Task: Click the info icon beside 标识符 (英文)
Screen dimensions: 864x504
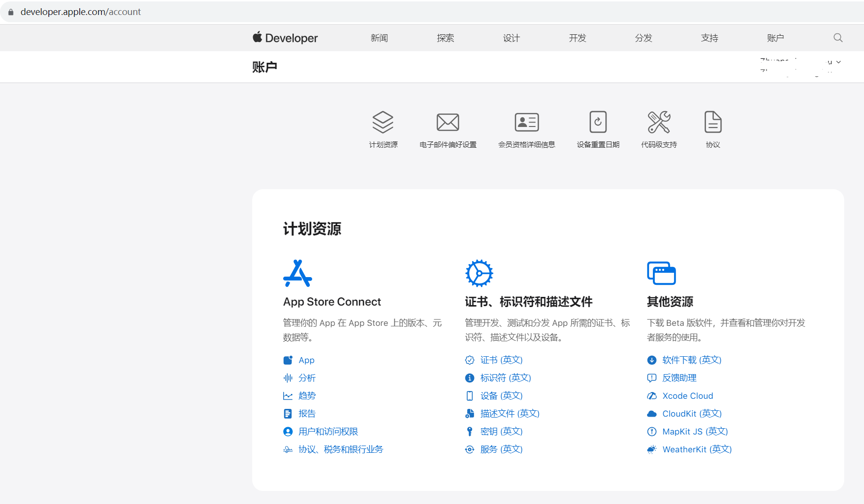Action: [x=470, y=378]
